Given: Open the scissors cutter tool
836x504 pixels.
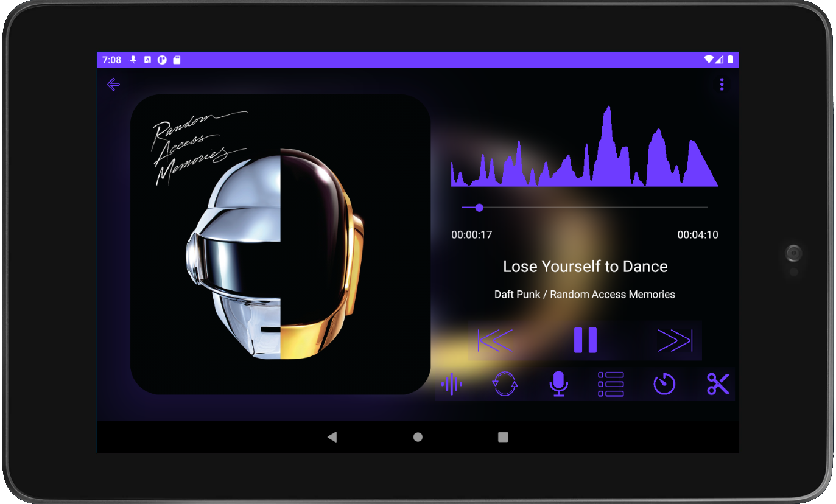Looking at the screenshot, I should (x=718, y=384).
